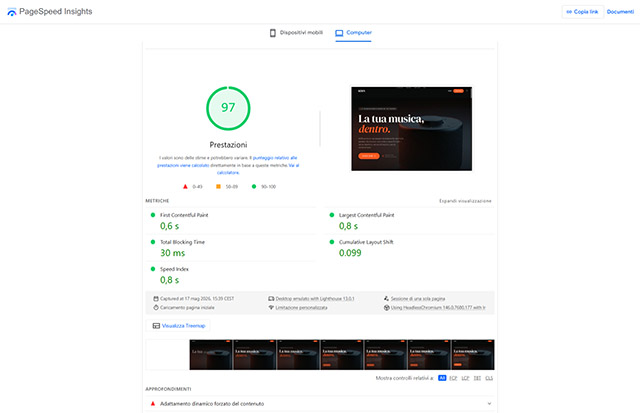Open the Visualizza Treemap button
Viewport: 640px width, 413px height.
point(178,326)
